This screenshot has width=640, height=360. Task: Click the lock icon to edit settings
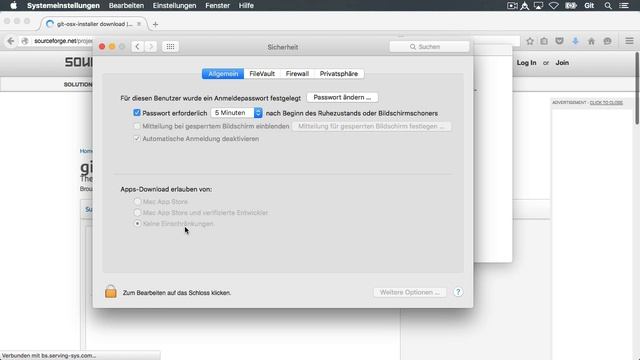(111, 291)
